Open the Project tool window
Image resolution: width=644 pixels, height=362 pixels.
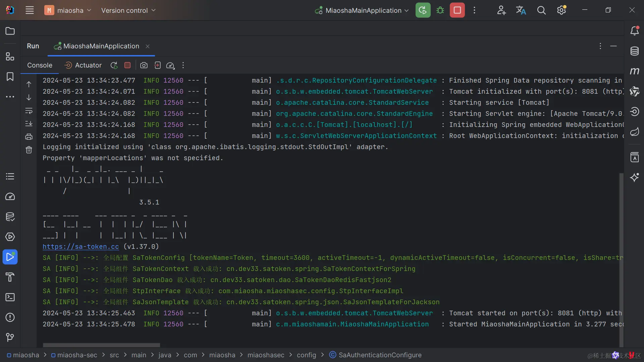[x=10, y=31]
